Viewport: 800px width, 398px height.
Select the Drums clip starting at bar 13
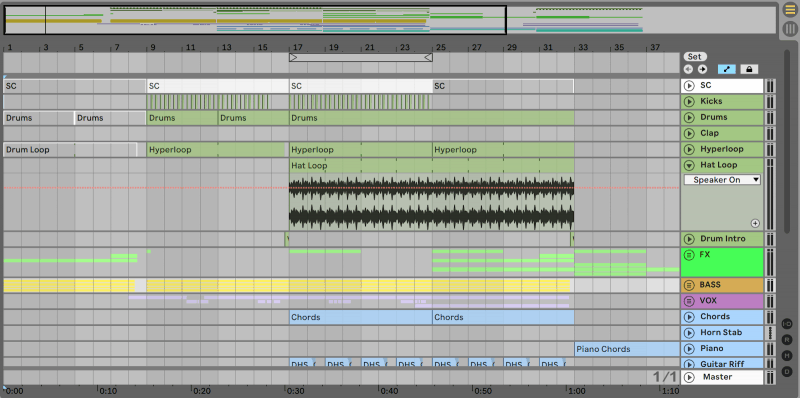[x=254, y=118]
